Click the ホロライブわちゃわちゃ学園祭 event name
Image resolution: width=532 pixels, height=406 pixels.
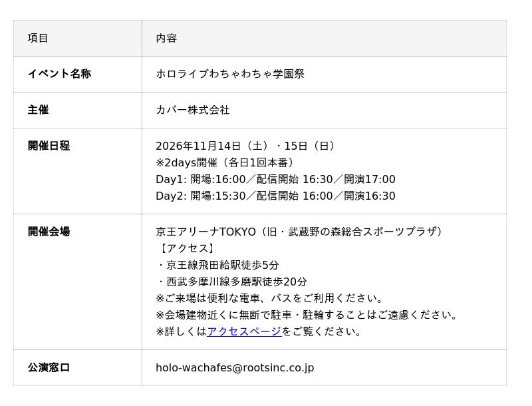coord(230,74)
